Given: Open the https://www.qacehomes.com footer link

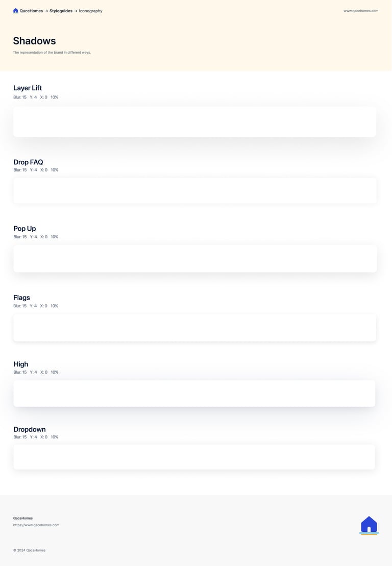Looking at the screenshot, I should pyautogui.click(x=36, y=525).
